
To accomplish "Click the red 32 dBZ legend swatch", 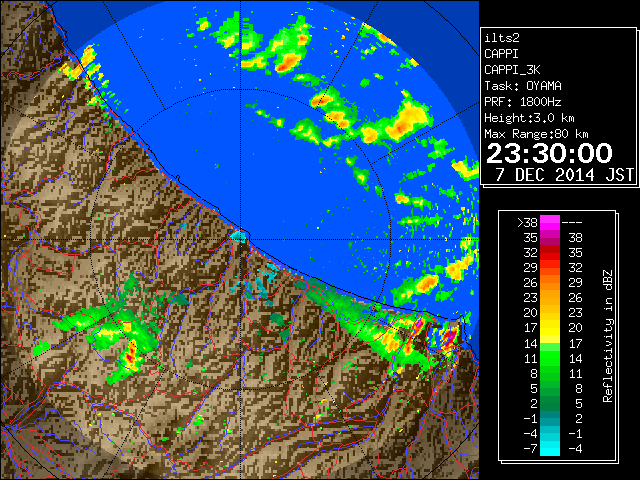I will click(x=550, y=253).
